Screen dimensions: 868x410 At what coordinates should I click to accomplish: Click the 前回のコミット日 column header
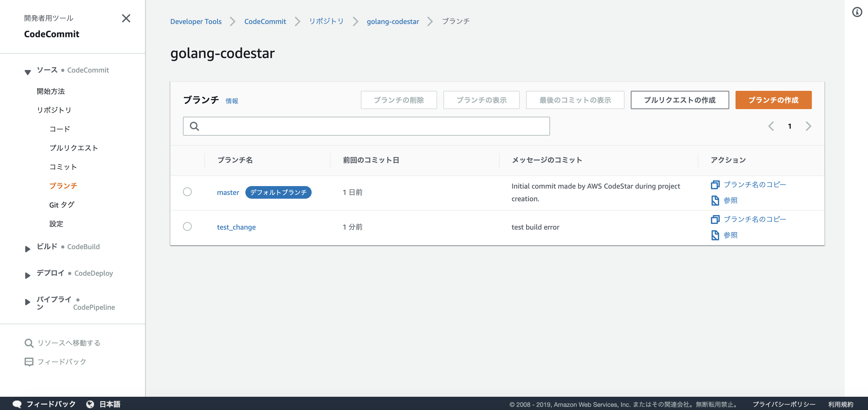[371, 160]
